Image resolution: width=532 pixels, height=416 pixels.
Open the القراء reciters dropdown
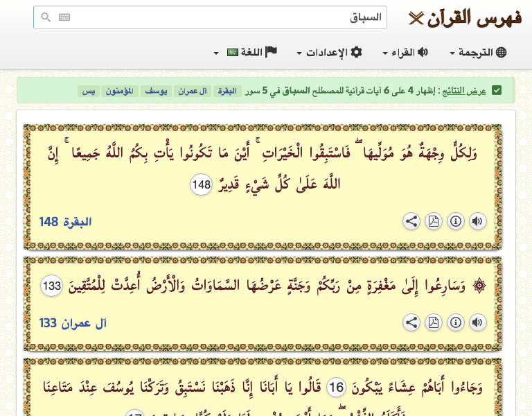(x=405, y=52)
